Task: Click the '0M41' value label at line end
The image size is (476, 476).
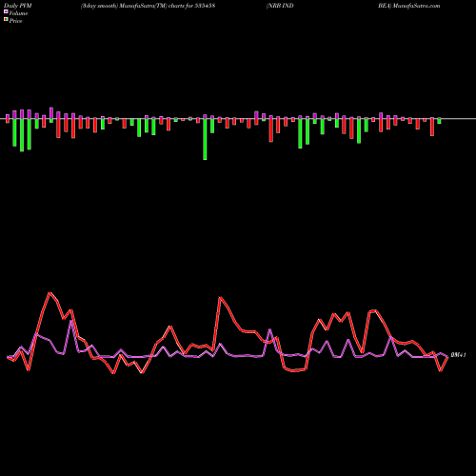Action: point(458,355)
